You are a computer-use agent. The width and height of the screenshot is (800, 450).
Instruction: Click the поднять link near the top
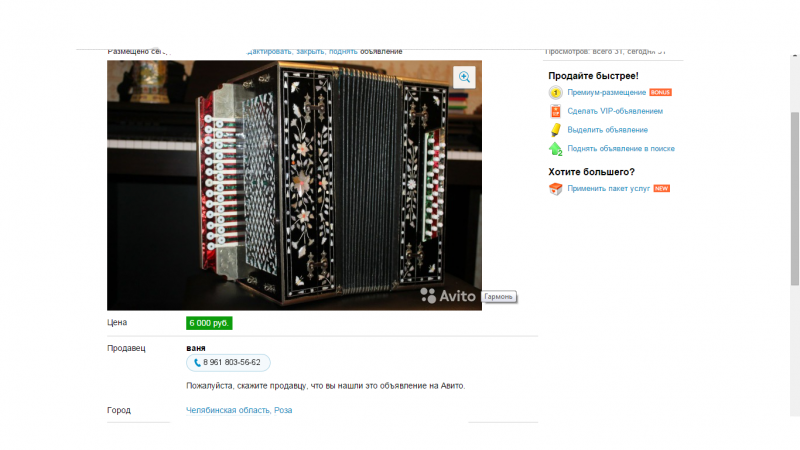pyautogui.click(x=343, y=52)
